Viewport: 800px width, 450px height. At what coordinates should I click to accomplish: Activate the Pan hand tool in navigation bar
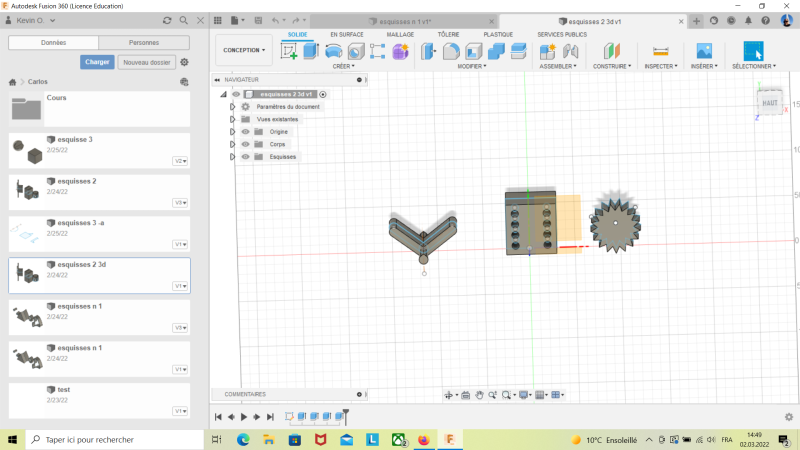tap(480, 395)
